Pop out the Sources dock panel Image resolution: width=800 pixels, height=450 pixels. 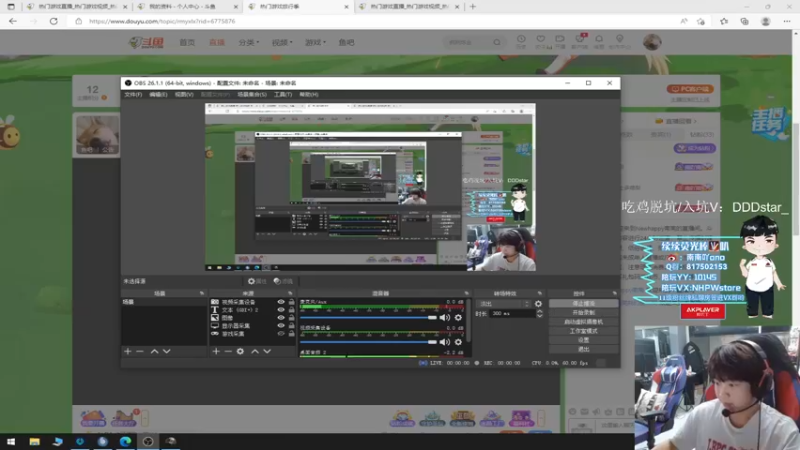290,293
